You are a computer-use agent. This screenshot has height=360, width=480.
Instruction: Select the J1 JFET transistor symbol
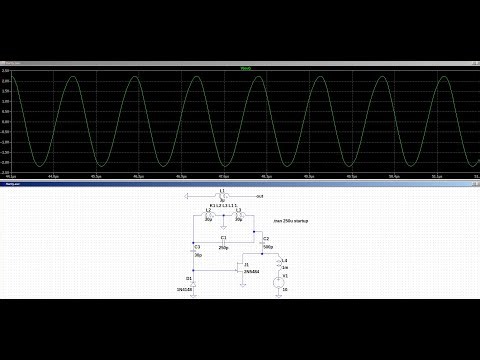pyautogui.click(x=239, y=267)
